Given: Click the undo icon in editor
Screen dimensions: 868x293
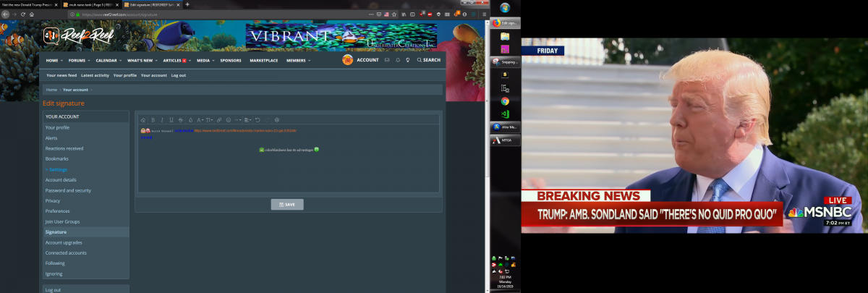Looking at the screenshot, I should coord(258,120).
